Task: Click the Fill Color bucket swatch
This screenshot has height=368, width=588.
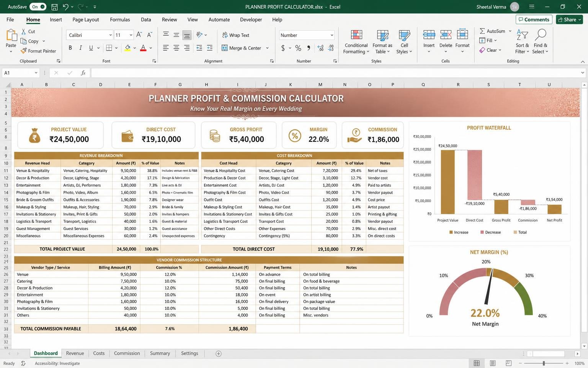Action: coord(127,48)
